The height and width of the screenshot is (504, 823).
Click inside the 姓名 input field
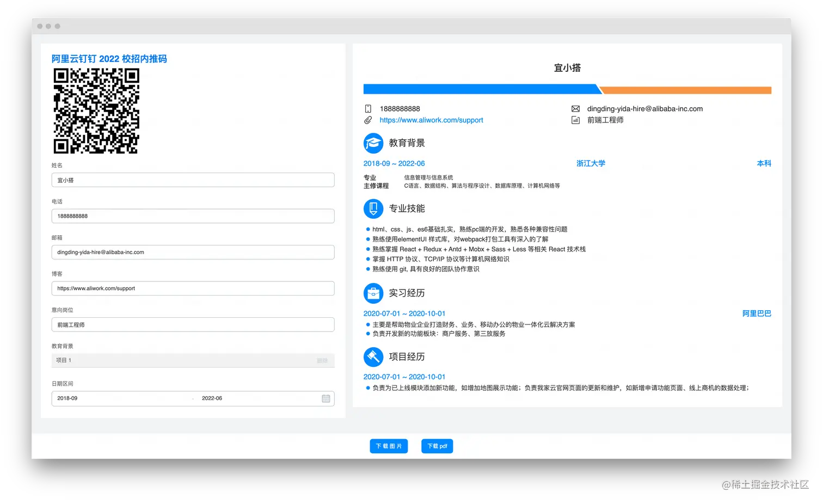coord(193,180)
